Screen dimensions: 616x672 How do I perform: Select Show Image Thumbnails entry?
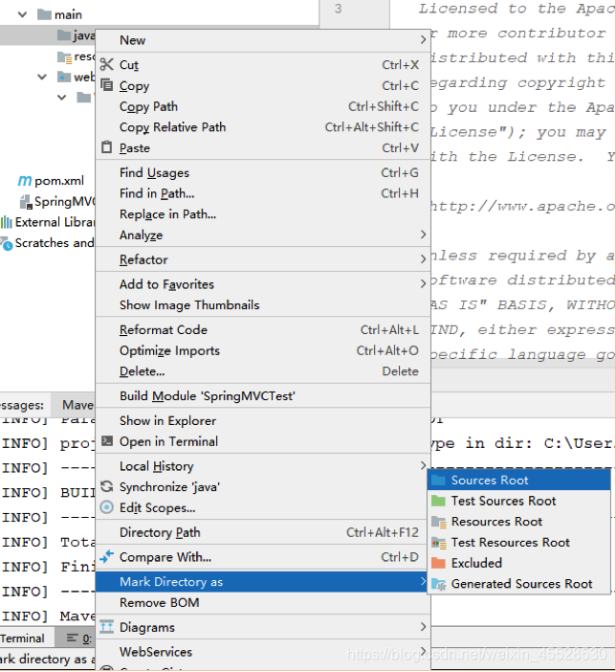(x=263, y=304)
